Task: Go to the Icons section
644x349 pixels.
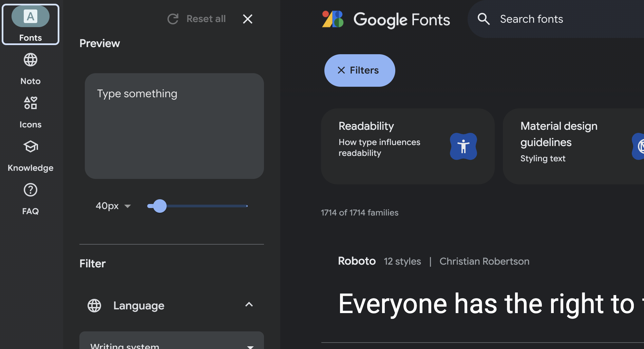Action: pos(31,112)
